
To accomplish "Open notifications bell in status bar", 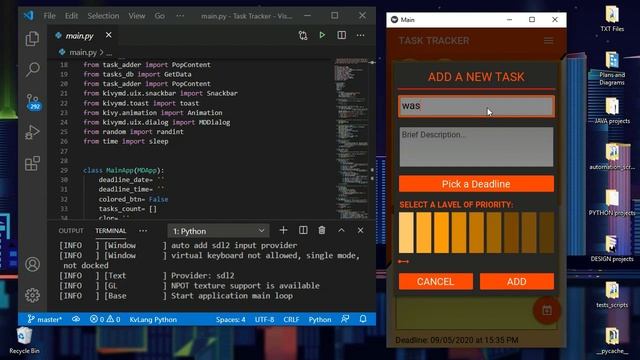I will pos(363,319).
